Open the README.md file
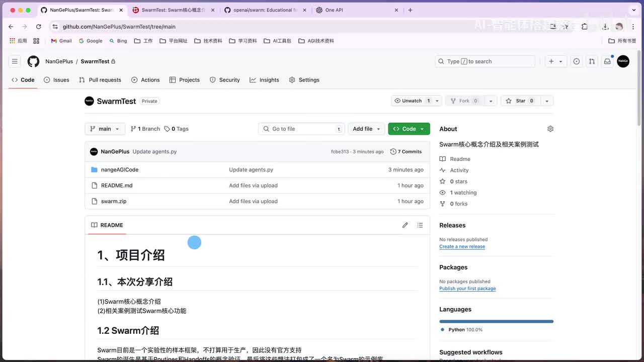The height and width of the screenshot is (362, 644). tap(117, 186)
